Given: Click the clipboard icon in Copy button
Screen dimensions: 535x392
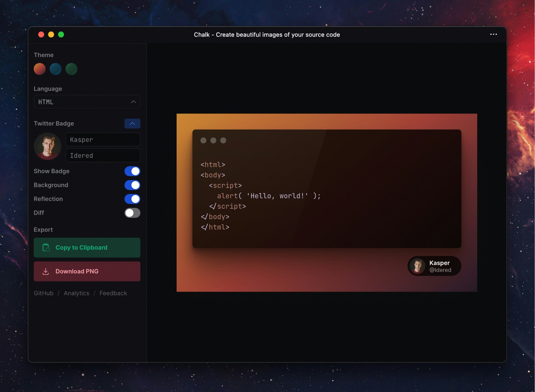Looking at the screenshot, I should pyautogui.click(x=46, y=248).
